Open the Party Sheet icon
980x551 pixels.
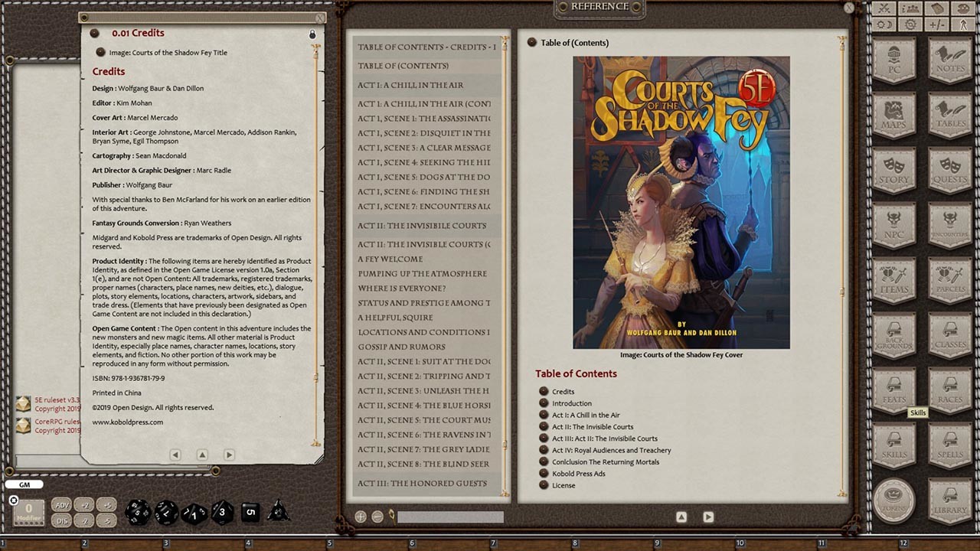tap(910, 8)
